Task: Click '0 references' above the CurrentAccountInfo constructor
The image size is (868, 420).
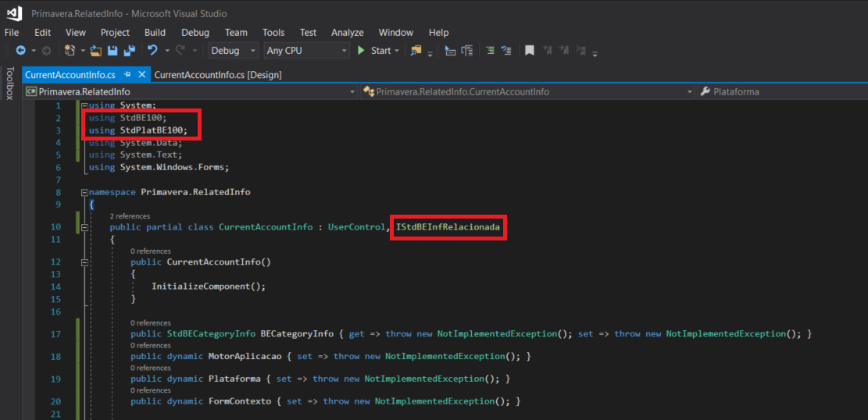Action: click(x=151, y=251)
